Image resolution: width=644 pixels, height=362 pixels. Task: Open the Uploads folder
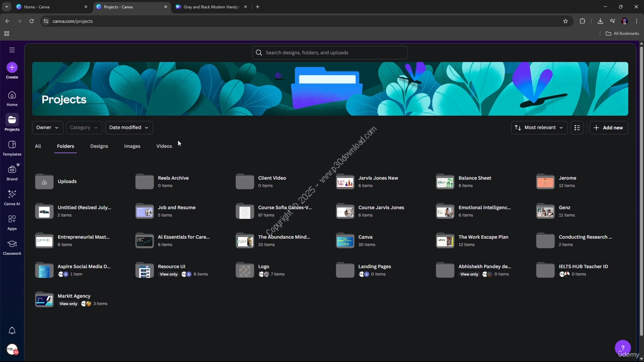click(x=55, y=182)
